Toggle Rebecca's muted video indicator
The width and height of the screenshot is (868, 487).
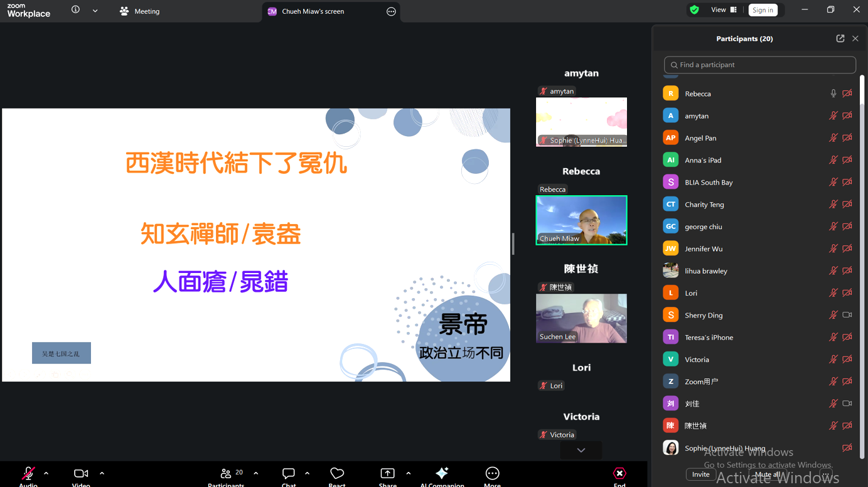point(847,93)
